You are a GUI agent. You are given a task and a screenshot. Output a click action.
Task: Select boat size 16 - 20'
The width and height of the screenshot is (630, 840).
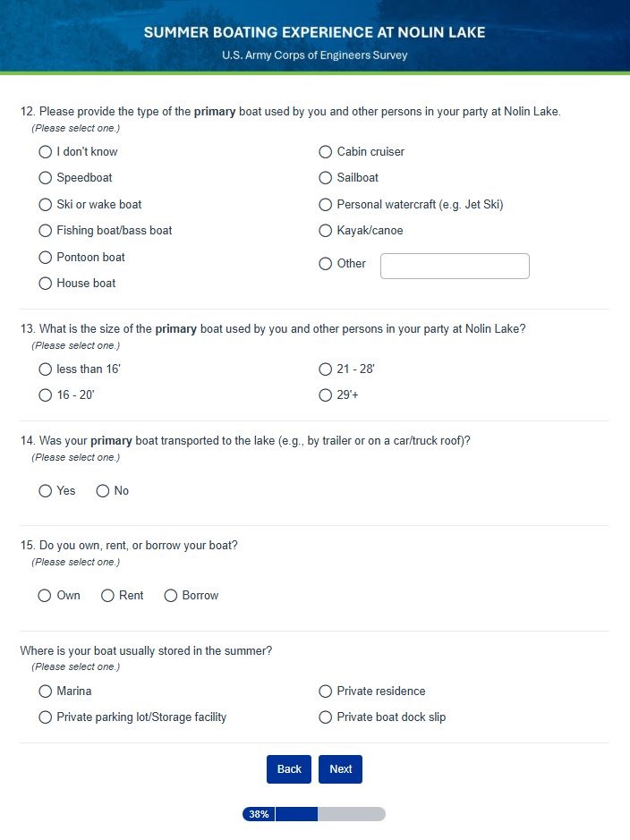(x=46, y=395)
